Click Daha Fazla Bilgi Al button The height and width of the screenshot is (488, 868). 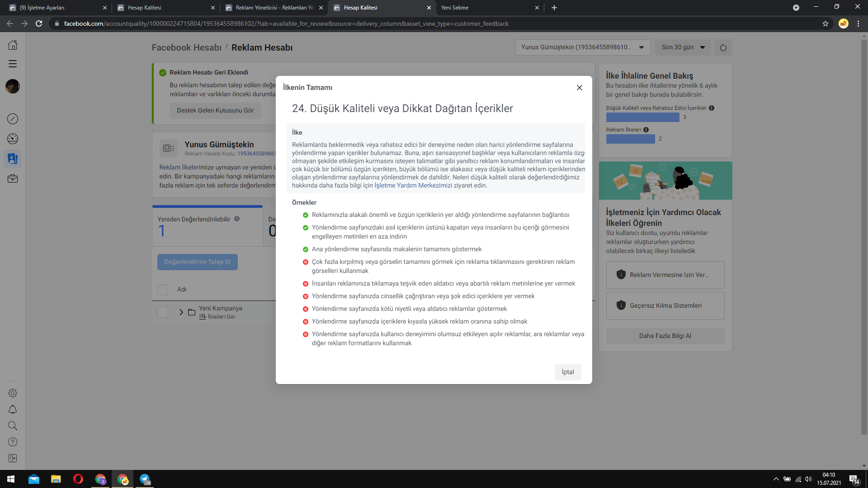click(665, 336)
